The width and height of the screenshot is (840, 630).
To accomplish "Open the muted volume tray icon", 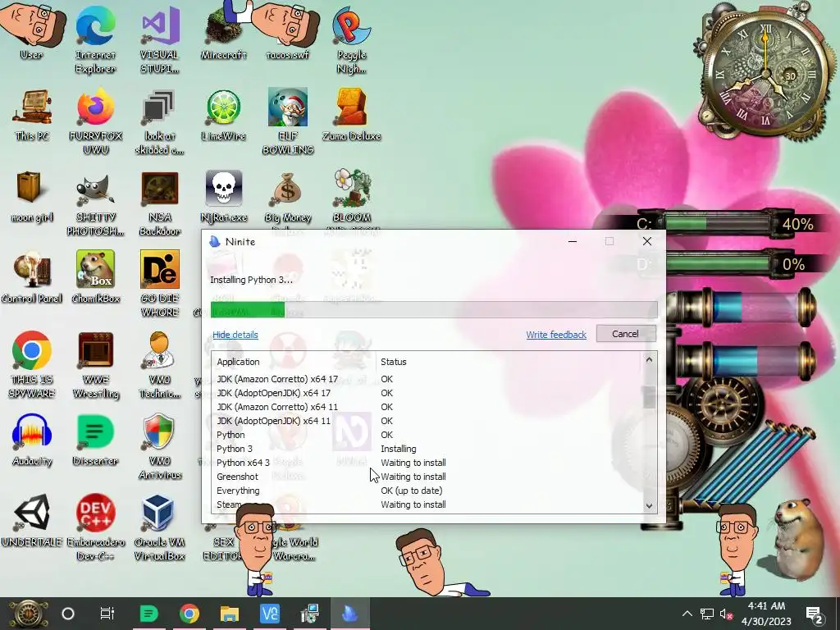I will [x=727, y=614].
